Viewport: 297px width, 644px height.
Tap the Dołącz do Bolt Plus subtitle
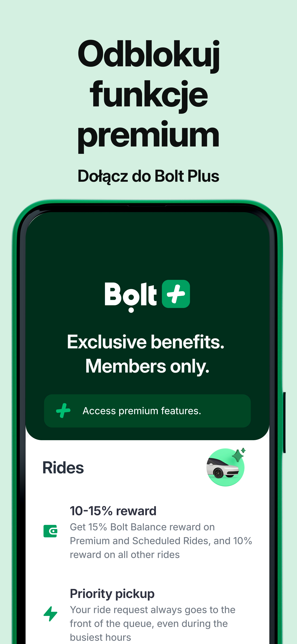pyautogui.click(x=148, y=176)
